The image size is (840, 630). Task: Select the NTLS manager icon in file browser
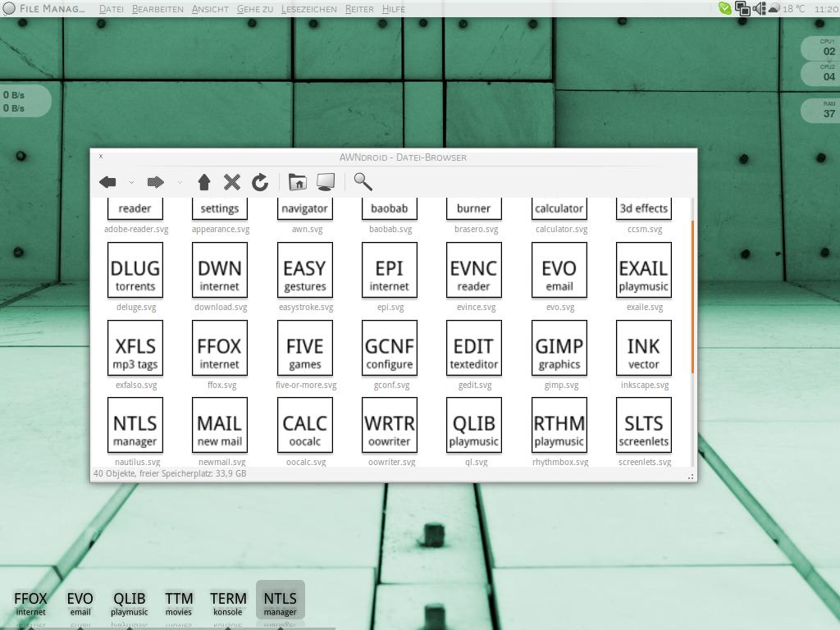point(135,425)
